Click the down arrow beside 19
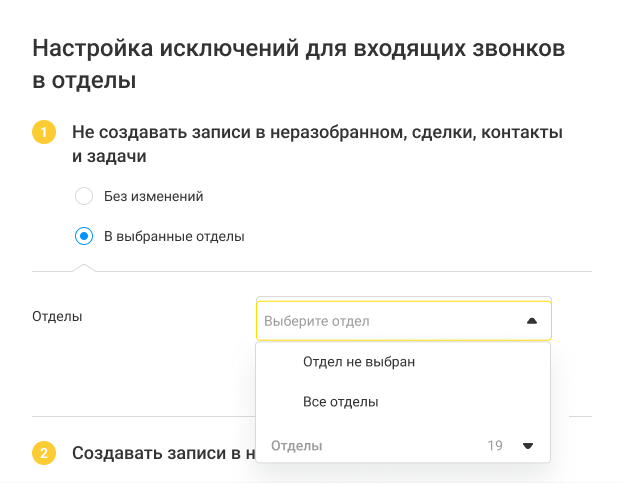Image resolution: width=624 pixels, height=483 pixels. 528,446
